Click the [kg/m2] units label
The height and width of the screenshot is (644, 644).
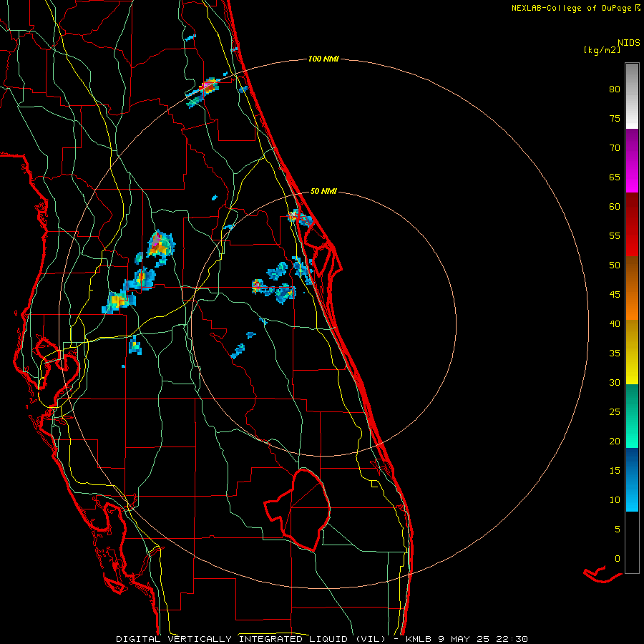click(x=602, y=50)
